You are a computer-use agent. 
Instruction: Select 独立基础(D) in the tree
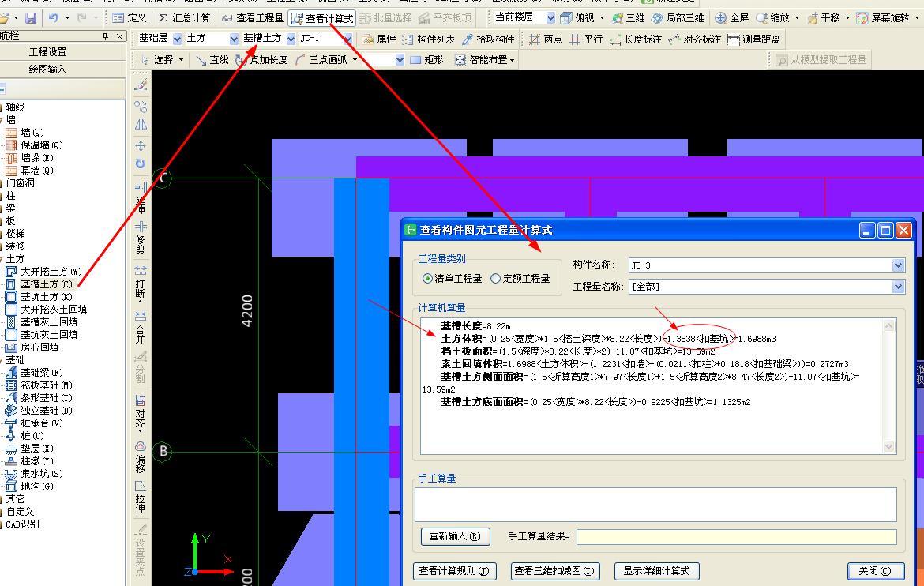(47, 411)
